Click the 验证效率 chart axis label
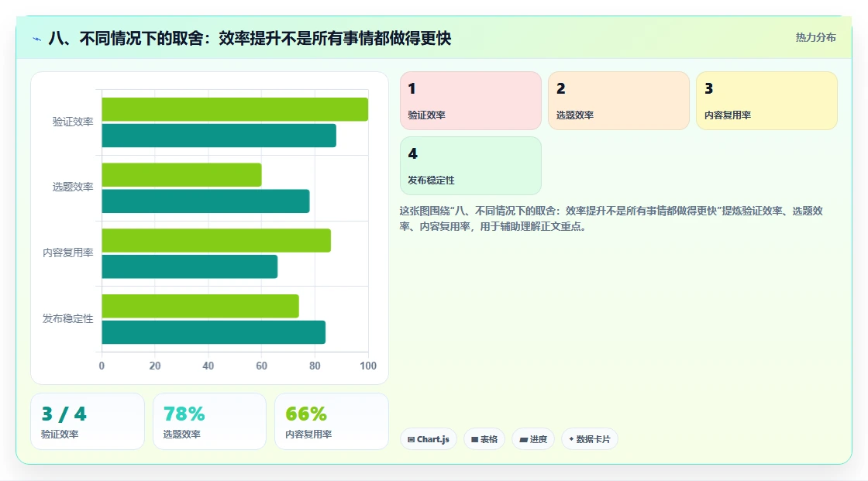The image size is (868, 481). [73, 122]
